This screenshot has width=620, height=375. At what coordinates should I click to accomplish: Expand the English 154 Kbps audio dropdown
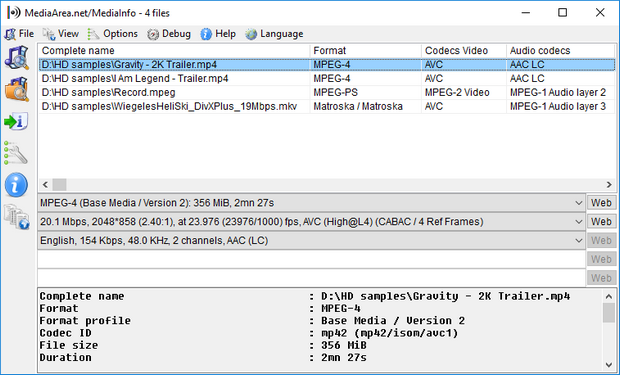578,241
